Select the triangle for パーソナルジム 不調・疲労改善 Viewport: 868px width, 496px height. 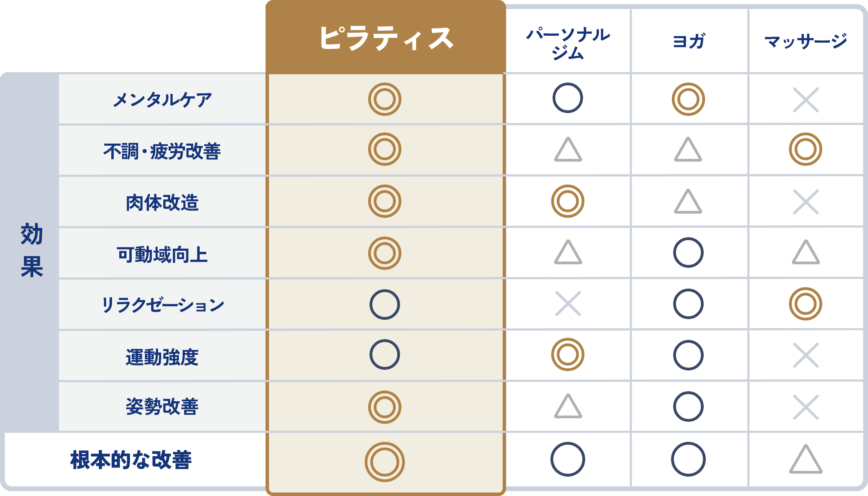[x=568, y=150]
